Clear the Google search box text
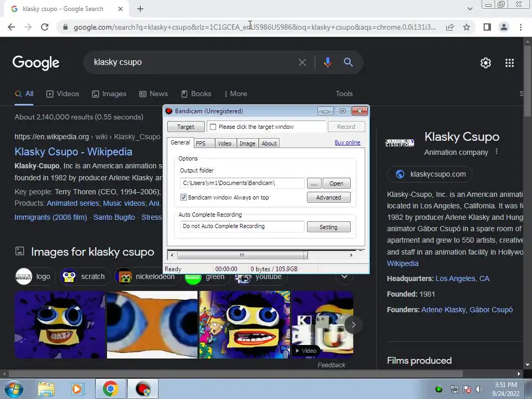This screenshot has height=399, width=532. pos(302,62)
